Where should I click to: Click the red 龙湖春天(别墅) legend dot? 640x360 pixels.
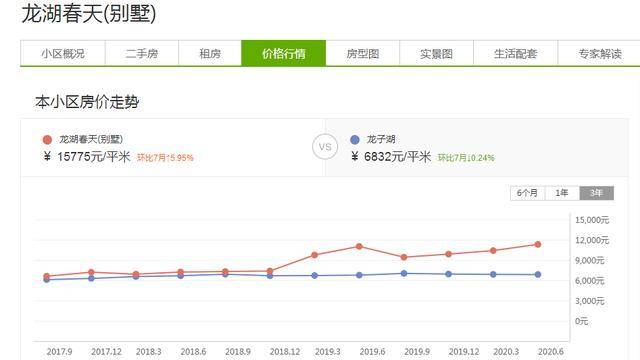pos(47,140)
